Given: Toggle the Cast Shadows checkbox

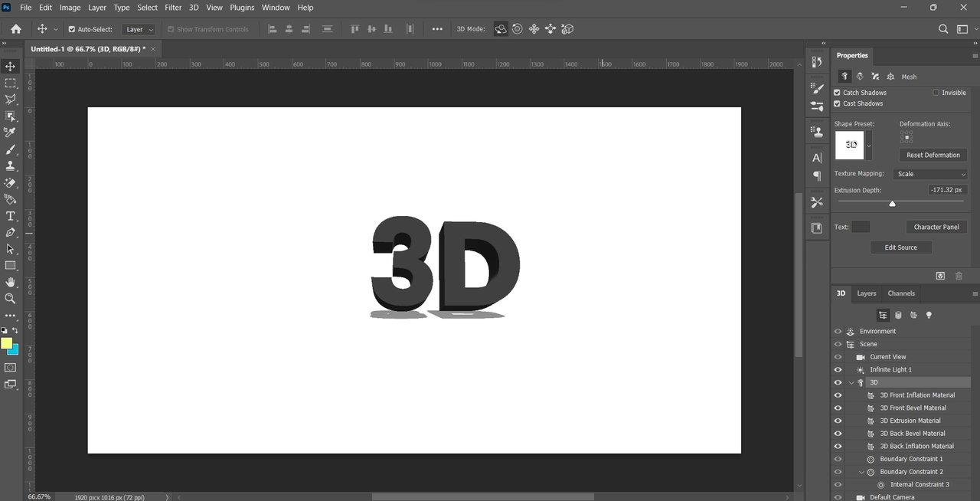Looking at the screenshot, I should (838, 103).
